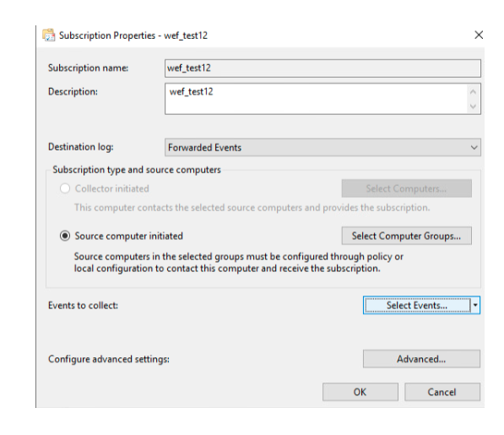Open the Destination log dropdown

tap(322, 148)
